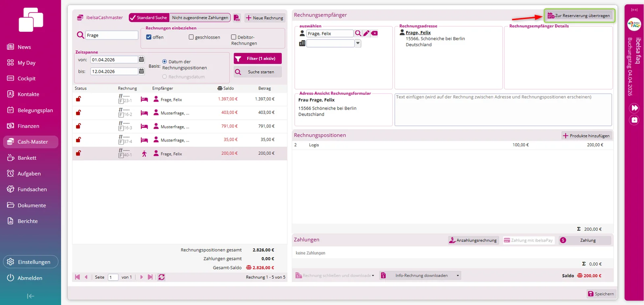
Task: Enable the geschlossen checkbox
Action: click(x=191, y=37)
